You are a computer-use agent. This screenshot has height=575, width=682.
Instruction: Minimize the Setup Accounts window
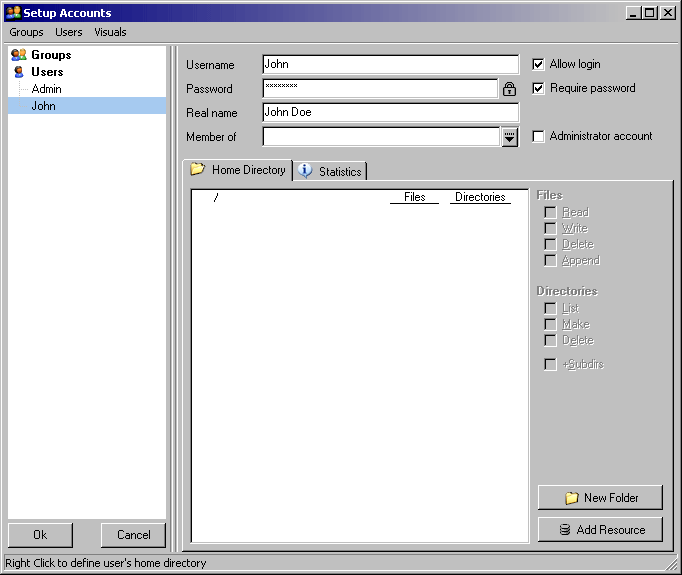pyautogui.click(x=633, y=13)
